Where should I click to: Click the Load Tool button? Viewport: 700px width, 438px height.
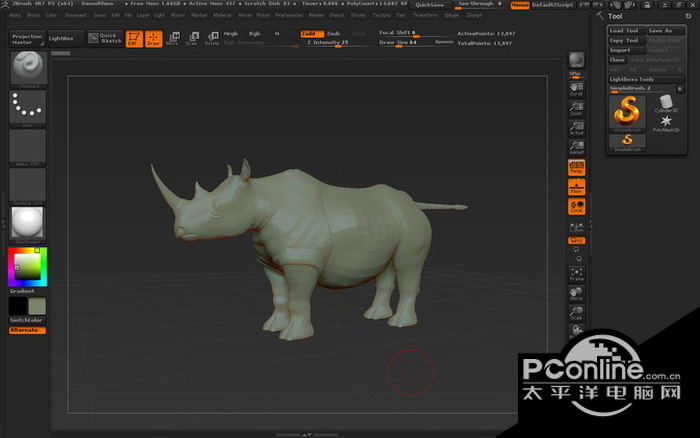624,30
